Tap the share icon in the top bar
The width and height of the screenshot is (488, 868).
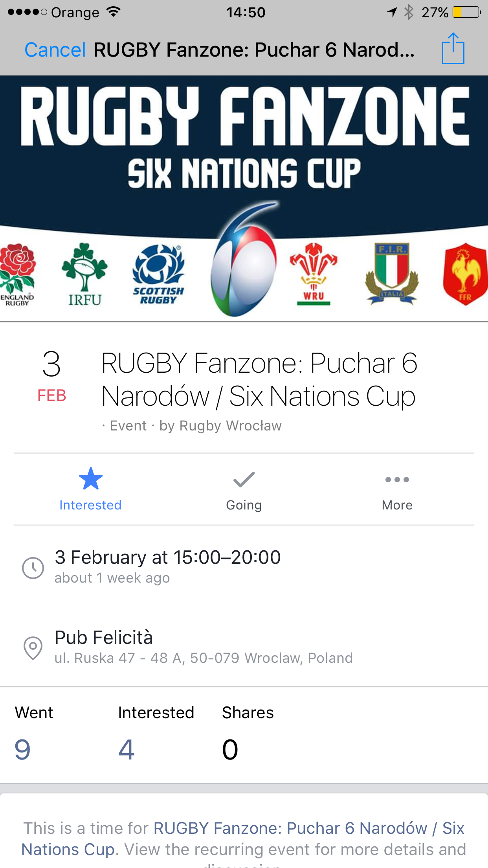pos(453,49)
